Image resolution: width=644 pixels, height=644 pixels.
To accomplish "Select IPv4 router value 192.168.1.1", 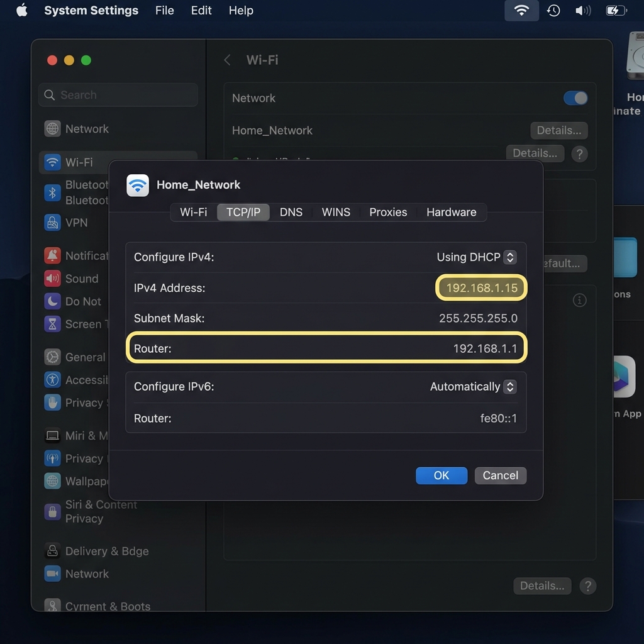I will pyautogui.click(x=485, y=348).
